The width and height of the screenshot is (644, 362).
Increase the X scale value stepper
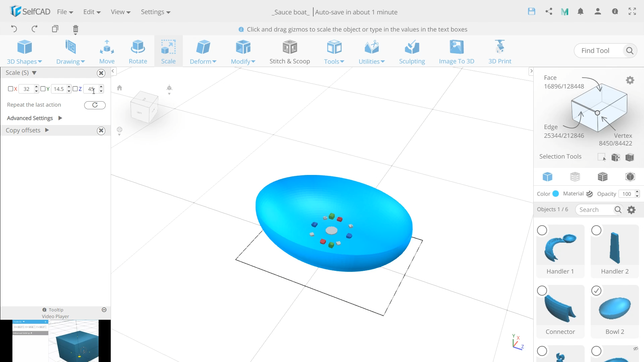tap(37, 87)
